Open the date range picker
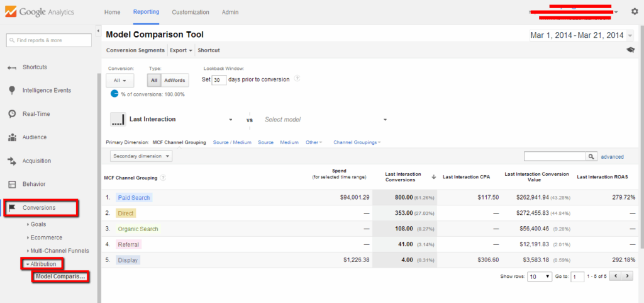644x303 pixels. [x=582, y=36]
